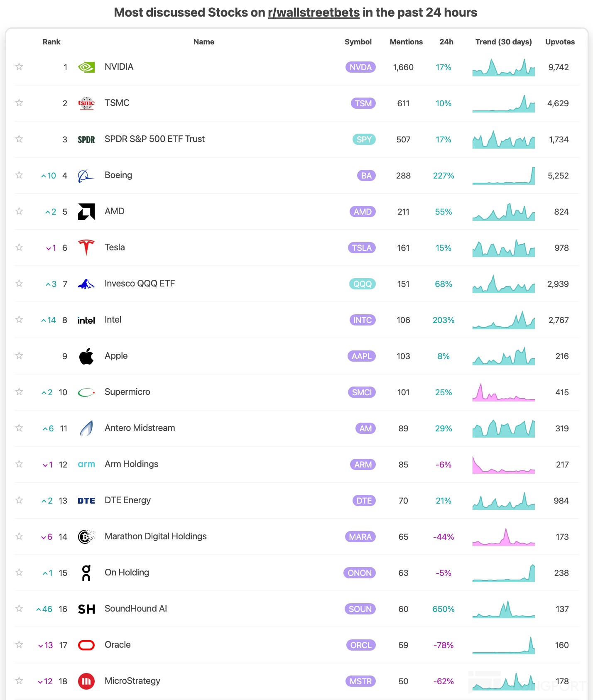Click the teal QQQ symbol badge
593x700 pixels.
pos(363,284)
